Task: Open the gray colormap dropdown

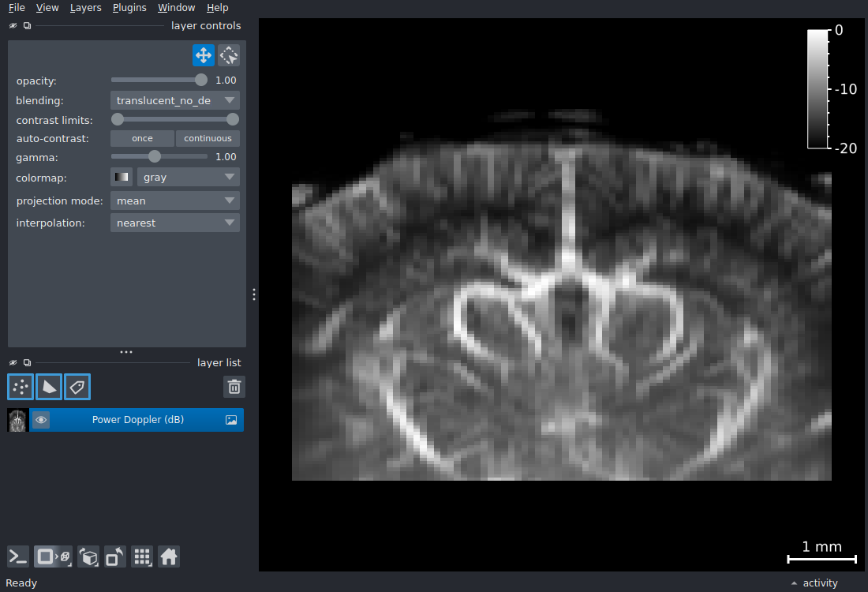Action: (x=189, y=178)
